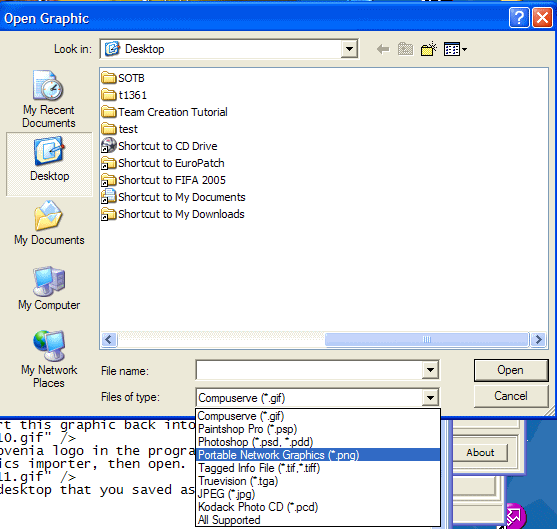Click the help question mark button
The width and height of the screenshot is (557, 529).
[519, 17]
